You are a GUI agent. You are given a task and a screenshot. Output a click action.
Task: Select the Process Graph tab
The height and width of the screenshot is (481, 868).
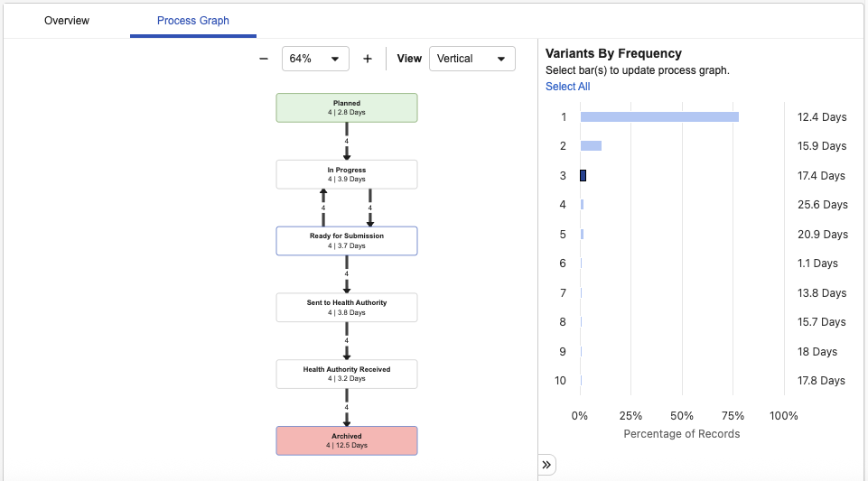pos(193,20)
